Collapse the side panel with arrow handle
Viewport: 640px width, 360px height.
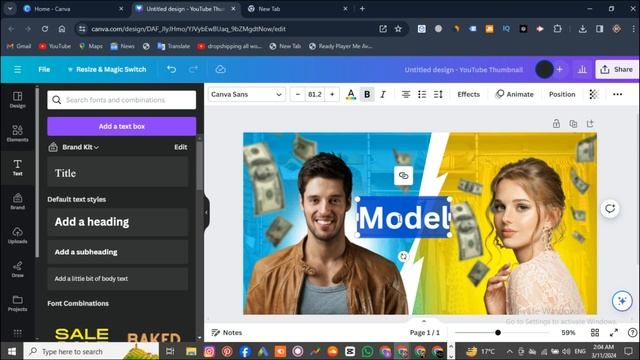click(206, 212)
